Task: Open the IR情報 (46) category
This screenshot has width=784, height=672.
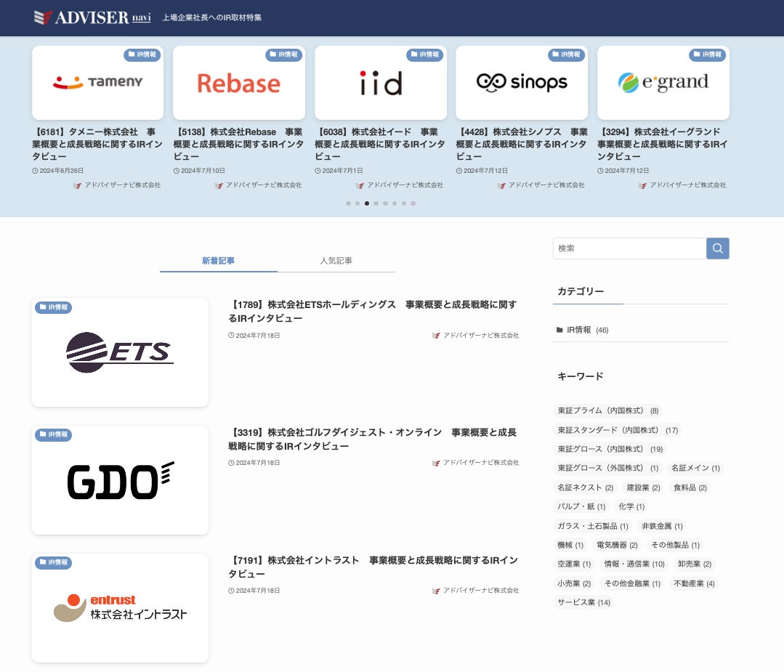Action: (x=641, y=330)
